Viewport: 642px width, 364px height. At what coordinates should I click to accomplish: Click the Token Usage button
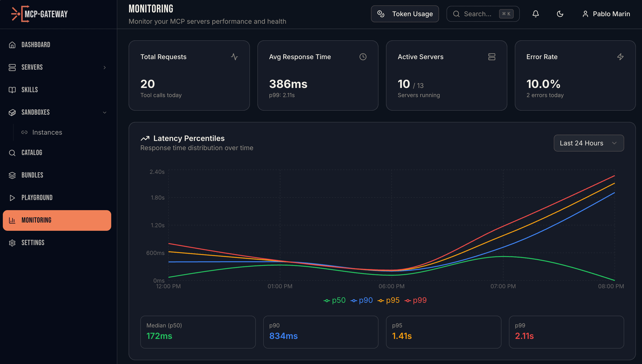tap(405, 14)
